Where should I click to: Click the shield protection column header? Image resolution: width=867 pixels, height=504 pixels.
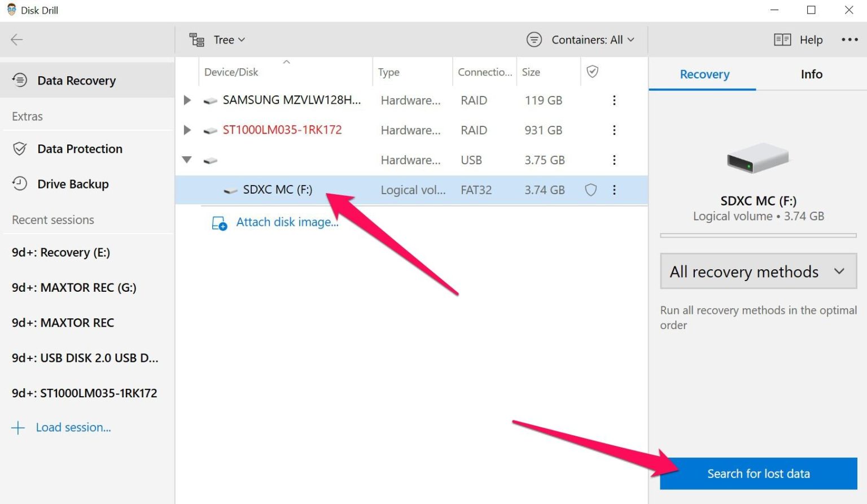pos(592,72)
